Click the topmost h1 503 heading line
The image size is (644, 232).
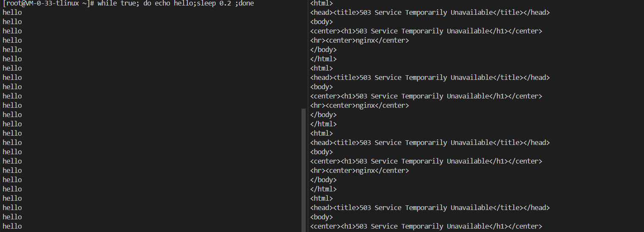(x=426, y=31)
